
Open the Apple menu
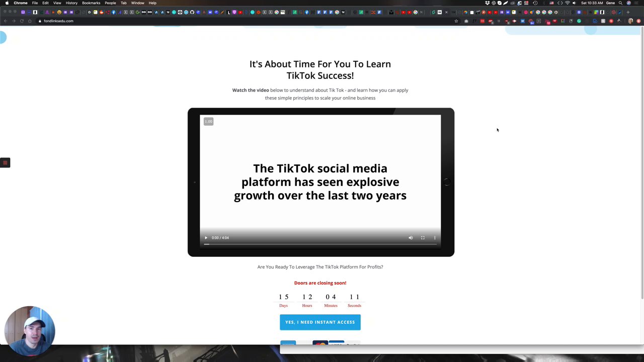point(7,3)
